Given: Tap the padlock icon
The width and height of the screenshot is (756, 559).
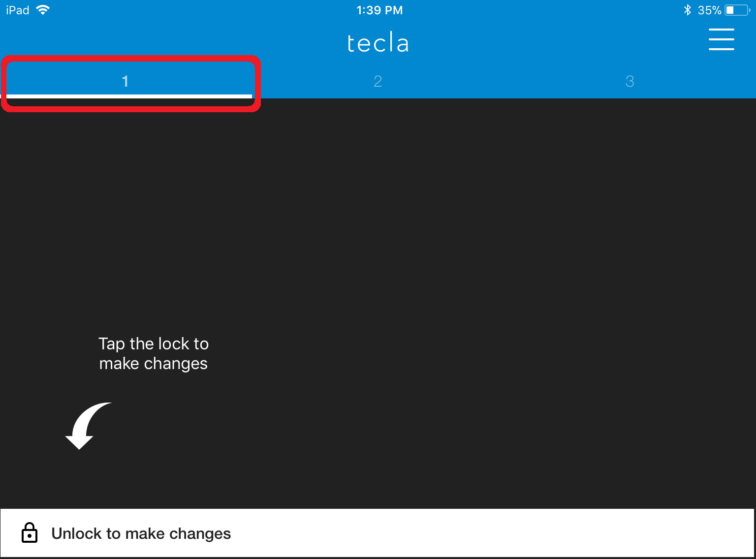Looking at the screenshot, I should click(30, 533).
